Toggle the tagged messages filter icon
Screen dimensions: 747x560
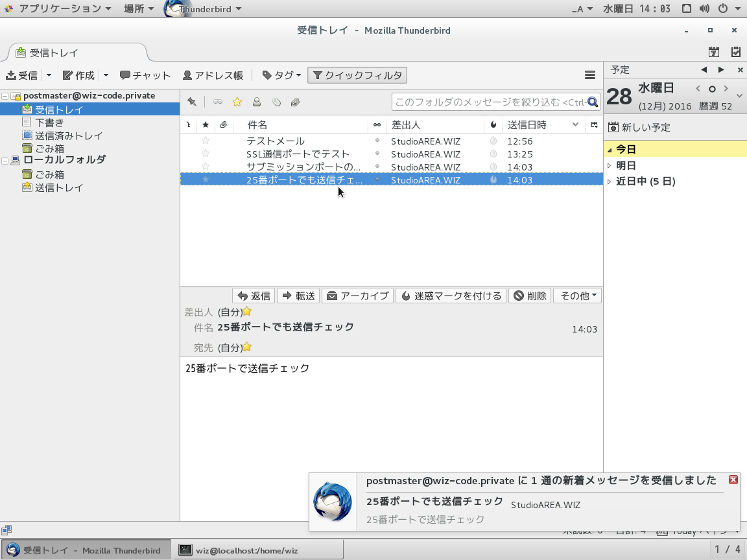pyautogui.click(x=276, y=102)
